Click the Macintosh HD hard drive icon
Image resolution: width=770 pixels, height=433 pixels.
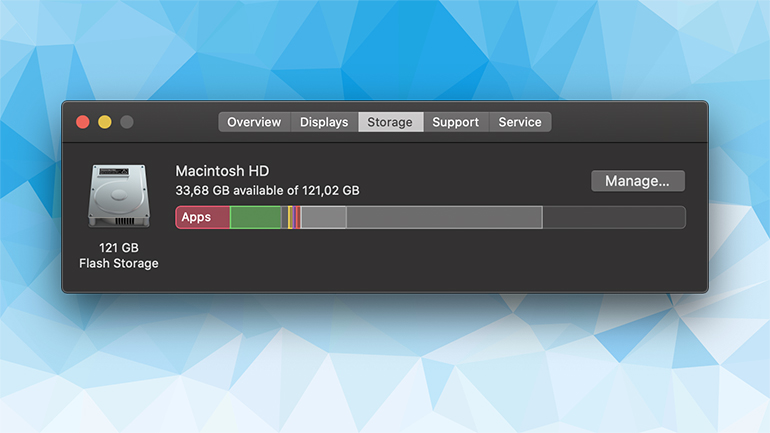pyautogui.click(x=119, y=196)
